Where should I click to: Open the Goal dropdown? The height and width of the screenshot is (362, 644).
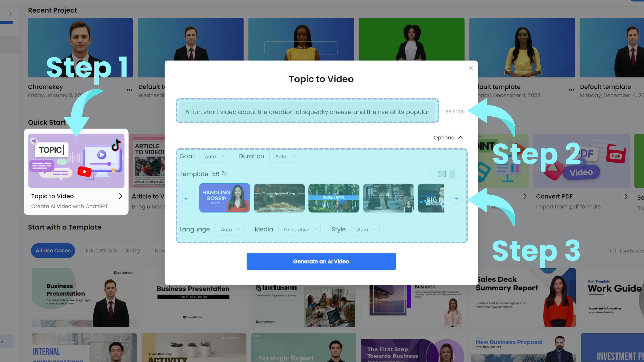pos(214,156)
